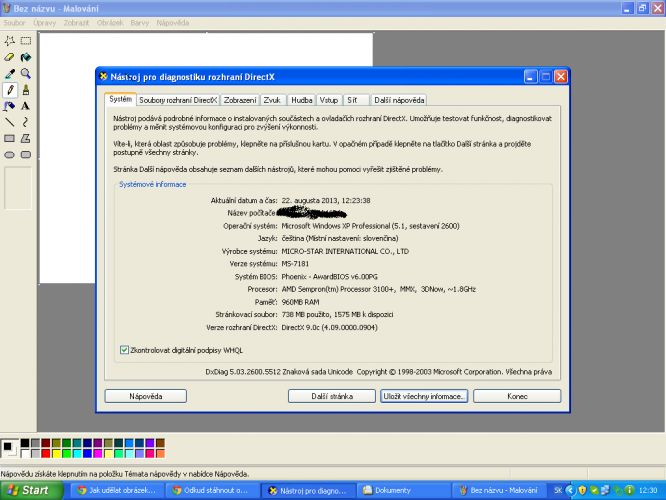The height and width of the screenshot is (500, 666).
Task: Toggle the WHQL digital signatures checkbox
Action: click(124, 350)
